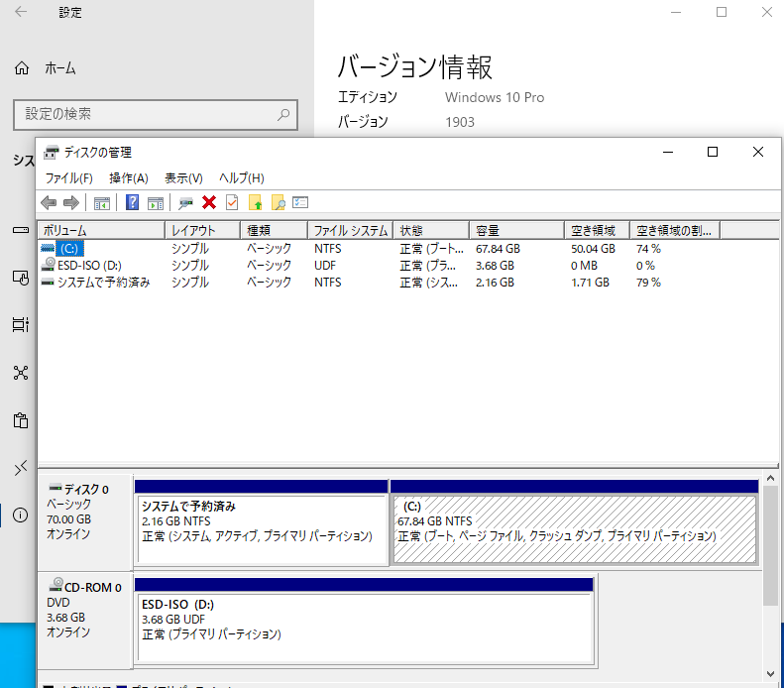Maximize the 設定 Settings window
The image size is (784, 688).
pyautogui.click(x=722, y=12)
